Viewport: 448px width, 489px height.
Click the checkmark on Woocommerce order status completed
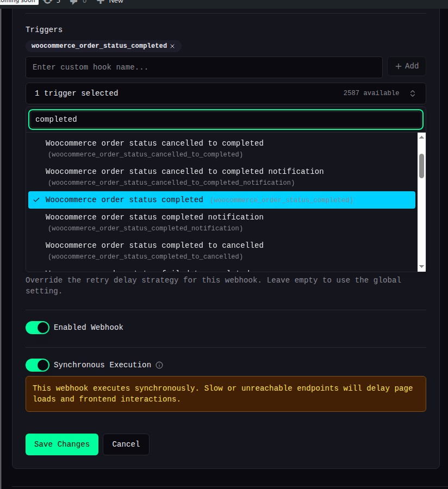(36, 199)
